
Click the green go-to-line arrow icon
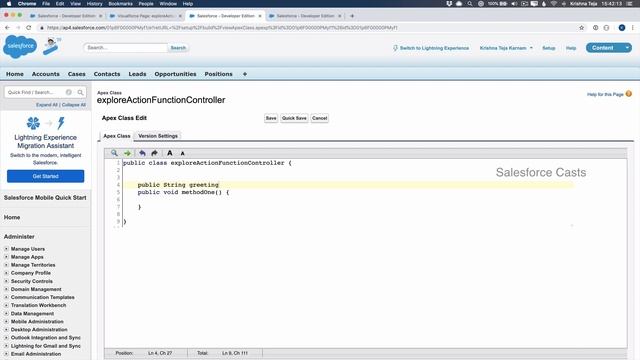tap(127, 153)
